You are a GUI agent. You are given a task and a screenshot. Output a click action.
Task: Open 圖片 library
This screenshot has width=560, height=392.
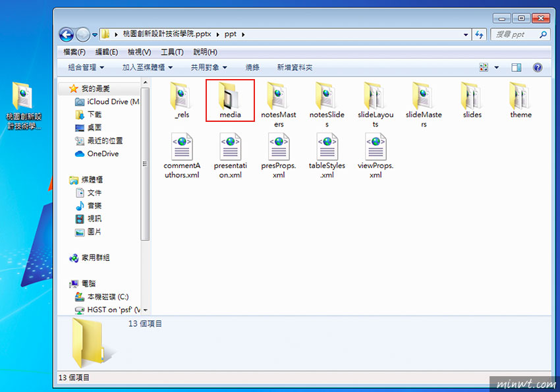click(88, 232)
